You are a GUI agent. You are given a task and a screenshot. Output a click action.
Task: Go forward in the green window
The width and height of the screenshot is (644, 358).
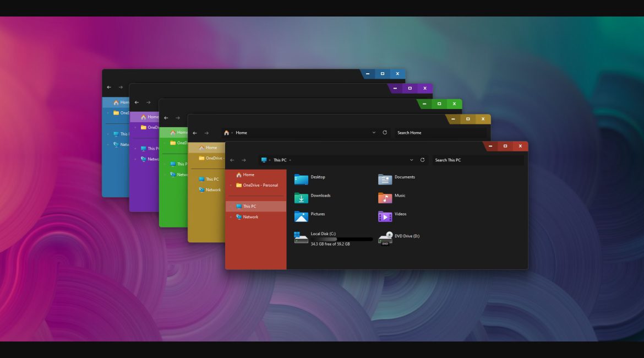(178, 118)
